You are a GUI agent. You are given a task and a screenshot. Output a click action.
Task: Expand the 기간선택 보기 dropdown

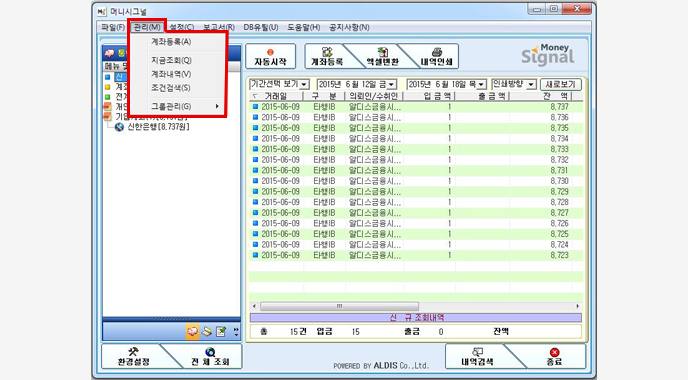pyautogui.click(x=280, y=84)
